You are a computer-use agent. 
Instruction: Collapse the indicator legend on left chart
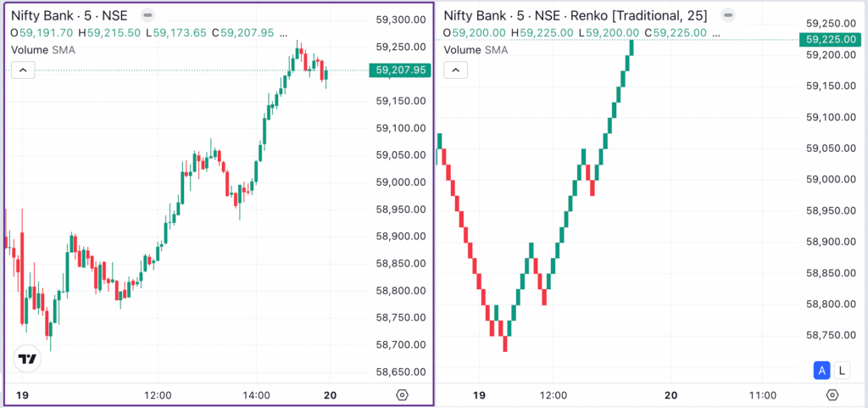click(23, 70)
